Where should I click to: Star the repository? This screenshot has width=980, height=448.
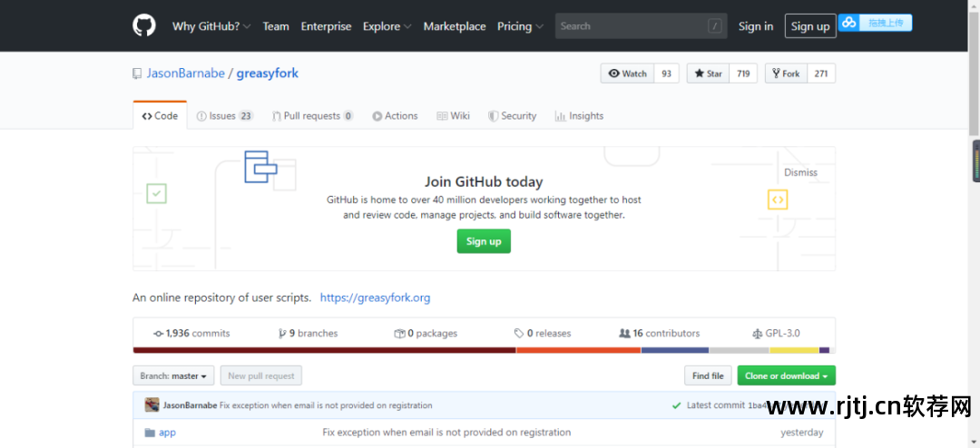pos(708,73)
